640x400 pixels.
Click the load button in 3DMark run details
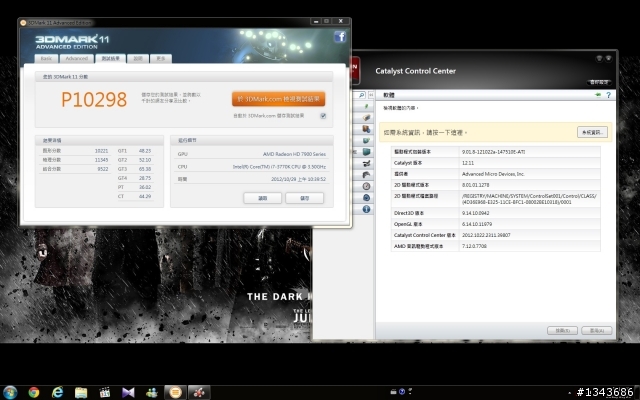pyautogui.click(x=262, y=198)
